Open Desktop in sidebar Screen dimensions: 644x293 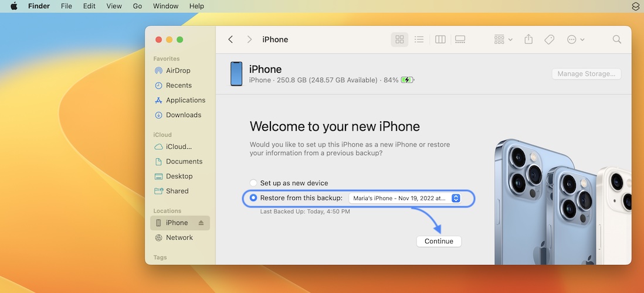[x=179, y=176]
